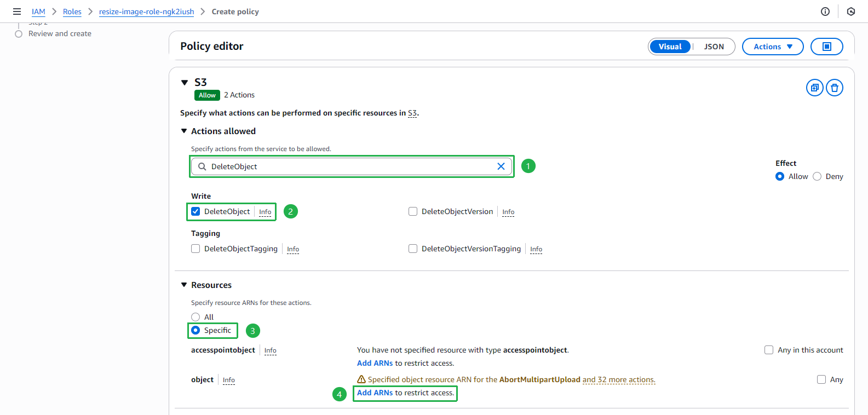868x415 pixels.
Task: Switch to the Visual editor tab
Action: (x=670, y=47)
